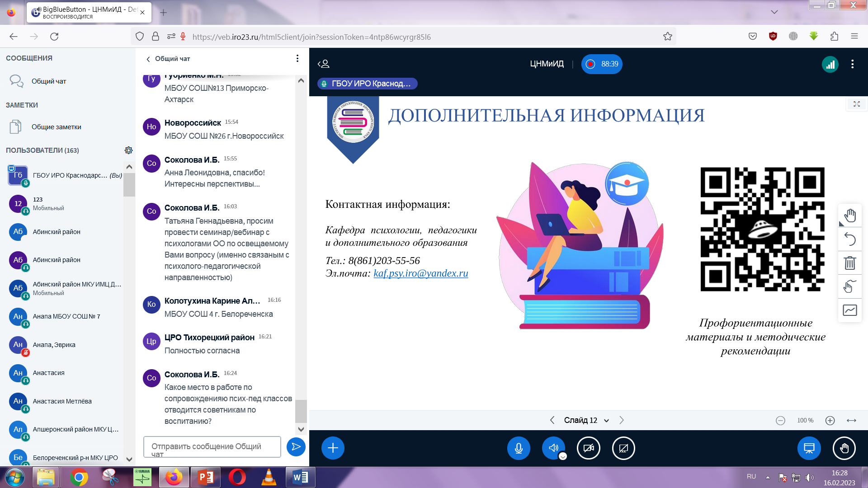Screen dimensions: 868x488
Task: Click the delete all annotations trash icon
Action: point(850,263)
